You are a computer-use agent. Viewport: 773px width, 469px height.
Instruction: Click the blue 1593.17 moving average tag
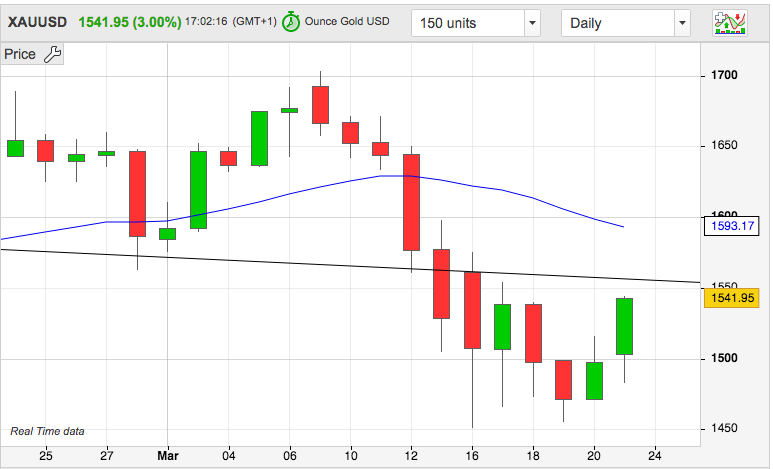point(732,226)
